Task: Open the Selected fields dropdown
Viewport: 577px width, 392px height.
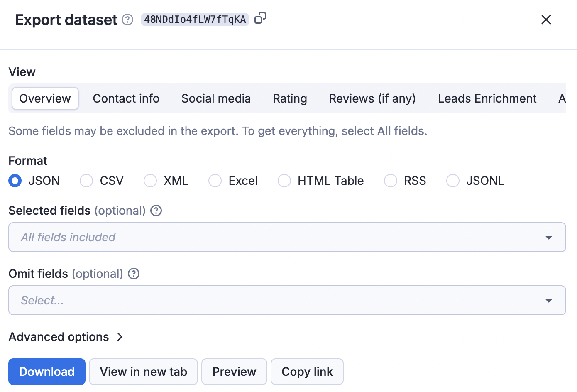Action: pos(287,237)
